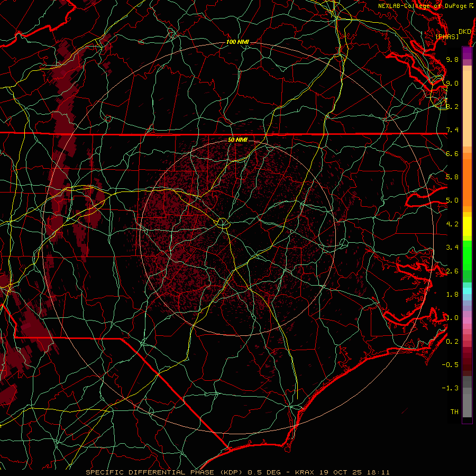The width and height of the screenshot is (476, 476).
Task: Click the 5.8 scale value
Action: tap(452, 177)
